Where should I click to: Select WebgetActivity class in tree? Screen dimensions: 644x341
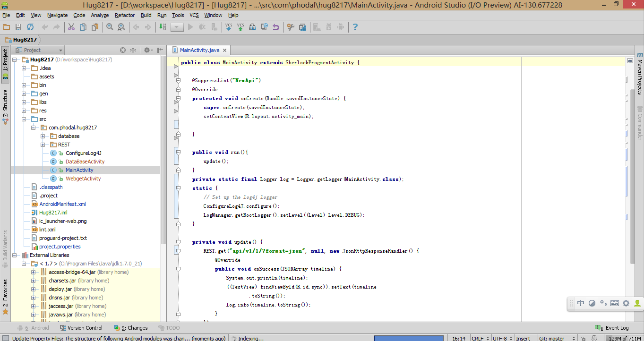83,179
